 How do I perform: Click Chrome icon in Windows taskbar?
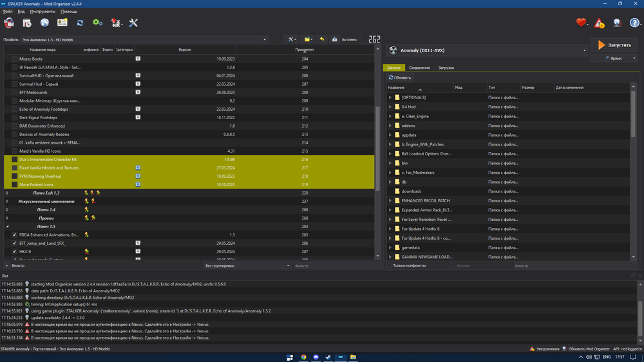[303, 357]
